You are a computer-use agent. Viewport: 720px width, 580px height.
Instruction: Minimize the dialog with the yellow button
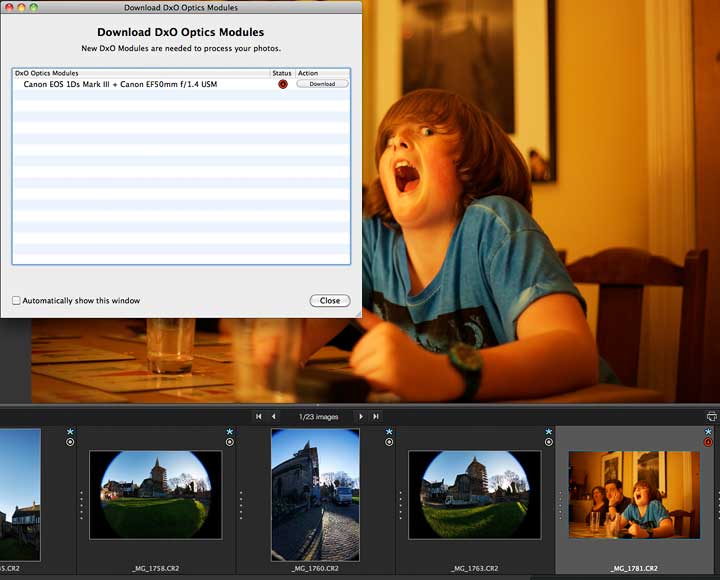pos(21,7)
